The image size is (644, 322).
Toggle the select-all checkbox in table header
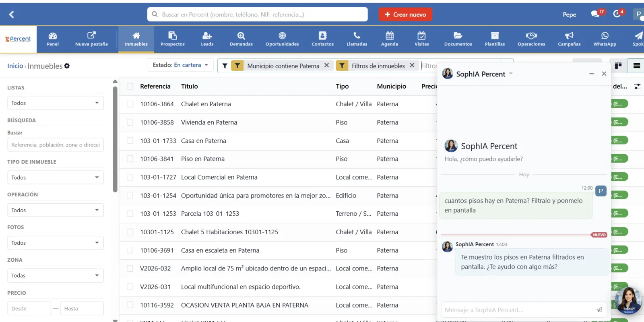(130, 86)
